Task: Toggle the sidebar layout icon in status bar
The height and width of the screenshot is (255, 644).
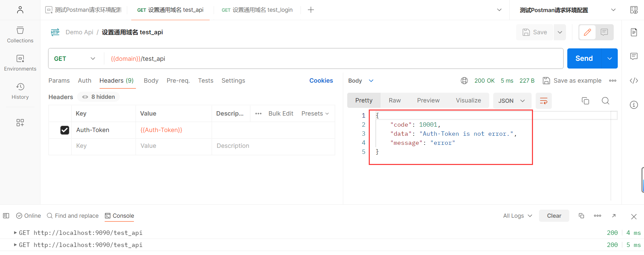Action: [6, 216]
